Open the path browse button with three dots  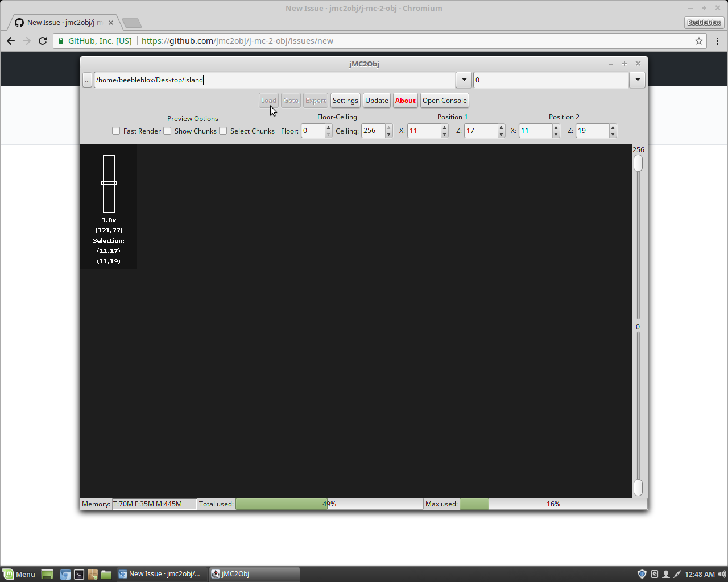[87, 80]
